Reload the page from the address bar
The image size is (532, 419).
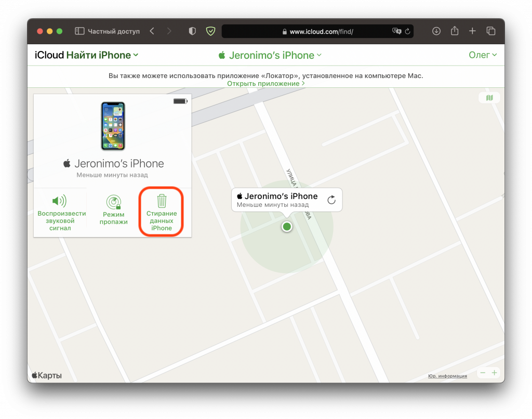pos(407,31)
